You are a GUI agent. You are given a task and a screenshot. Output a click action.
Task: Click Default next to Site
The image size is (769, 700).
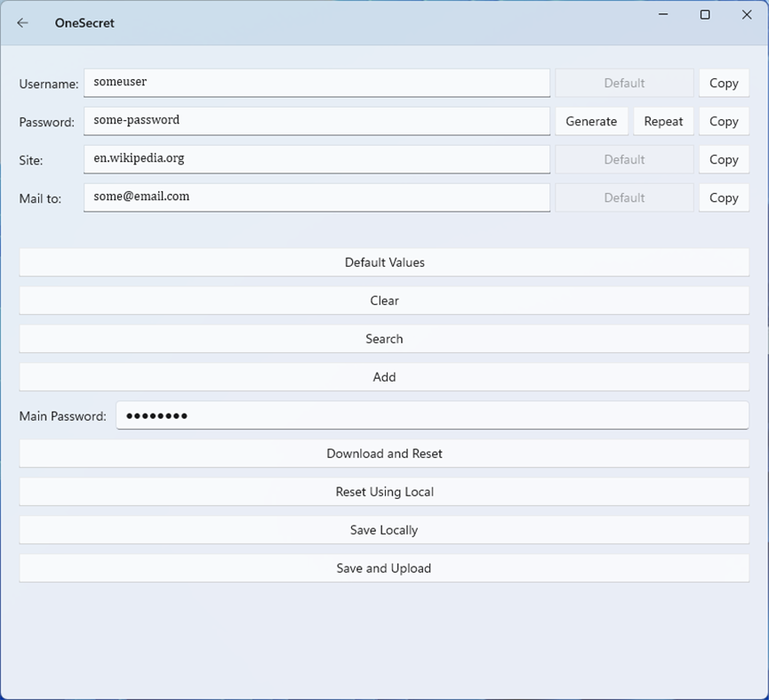coord(623,159)
